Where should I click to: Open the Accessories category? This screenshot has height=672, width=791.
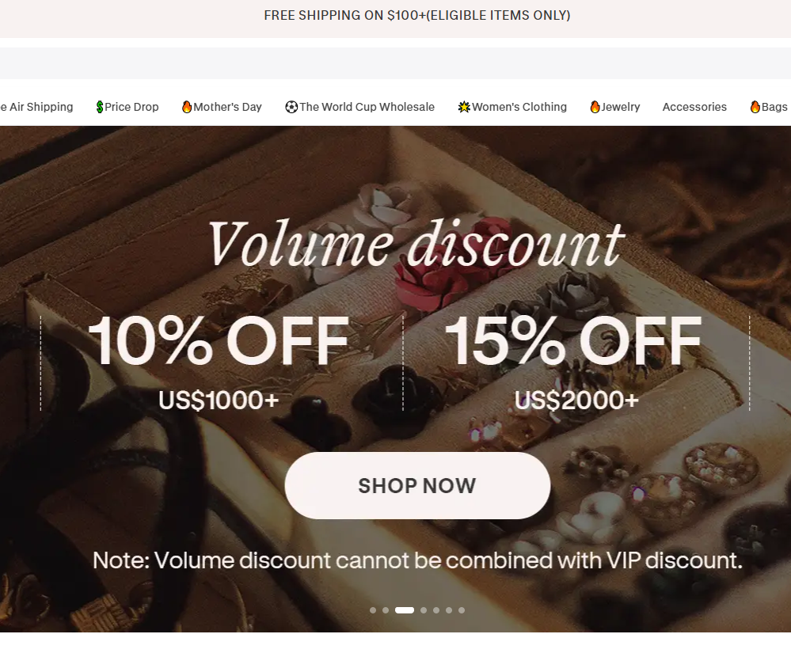(x=694, y=107)
